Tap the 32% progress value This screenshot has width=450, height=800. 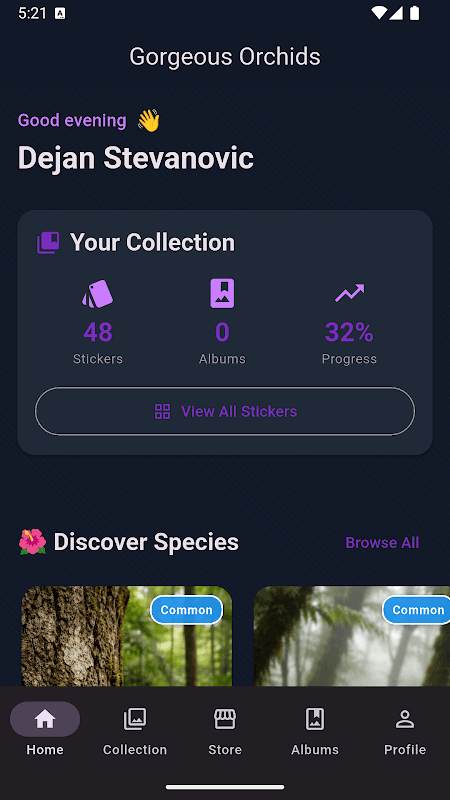click(349, 332)
